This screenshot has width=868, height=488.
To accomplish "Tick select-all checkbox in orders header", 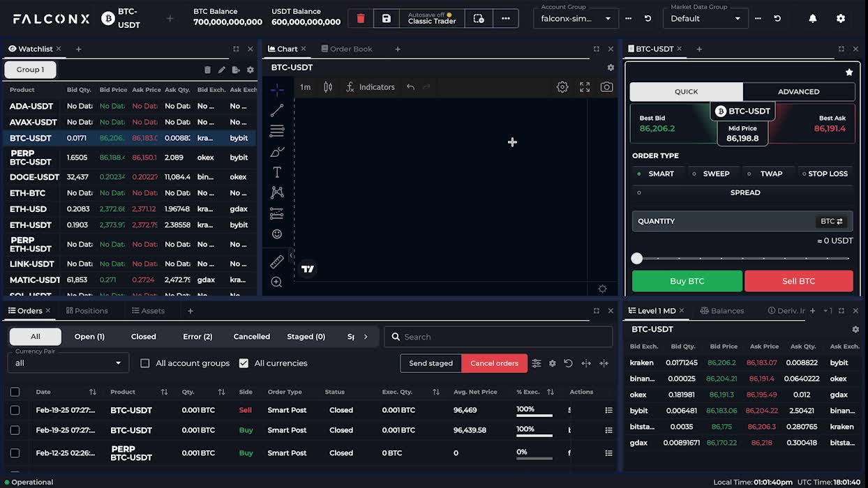I will tap(15, 392).
